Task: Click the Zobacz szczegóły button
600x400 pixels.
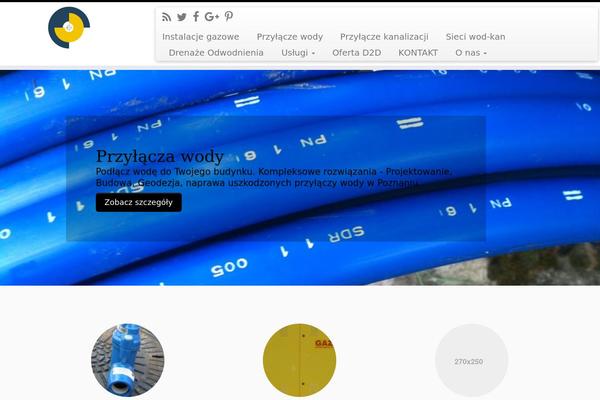Action: coord(139,202)
